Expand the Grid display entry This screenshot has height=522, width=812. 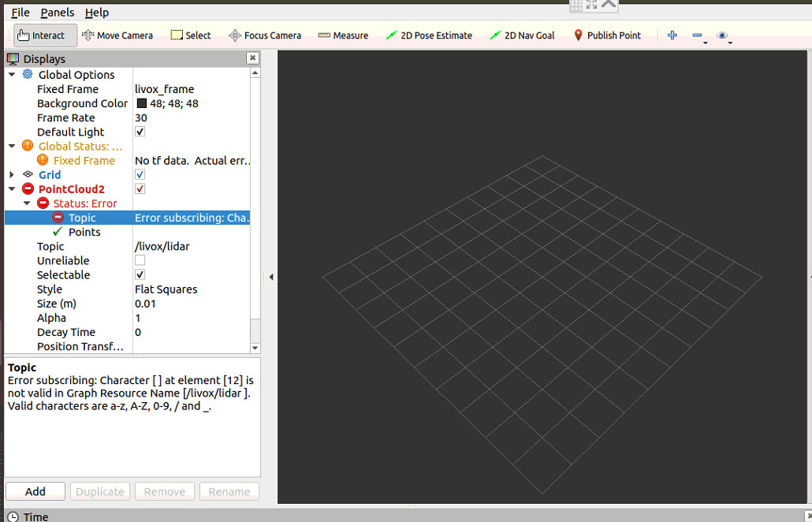[x=10, y=174]
